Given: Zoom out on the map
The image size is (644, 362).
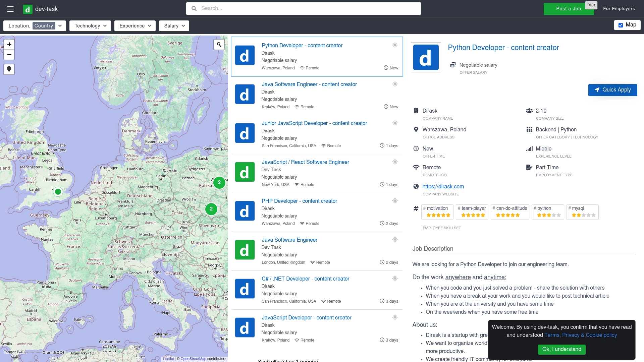Looking at the screenshot, I should (9, 55).
